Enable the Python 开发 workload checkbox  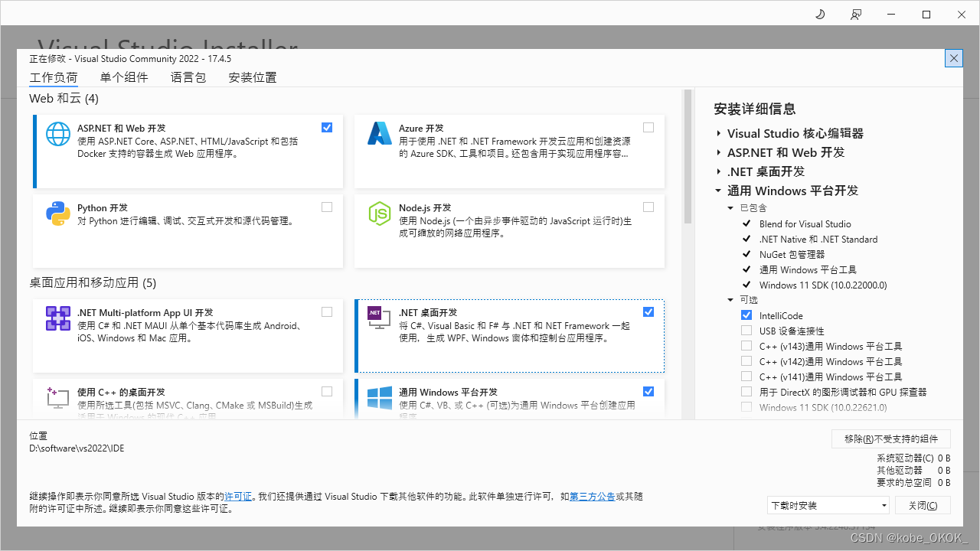click(327, 207)
